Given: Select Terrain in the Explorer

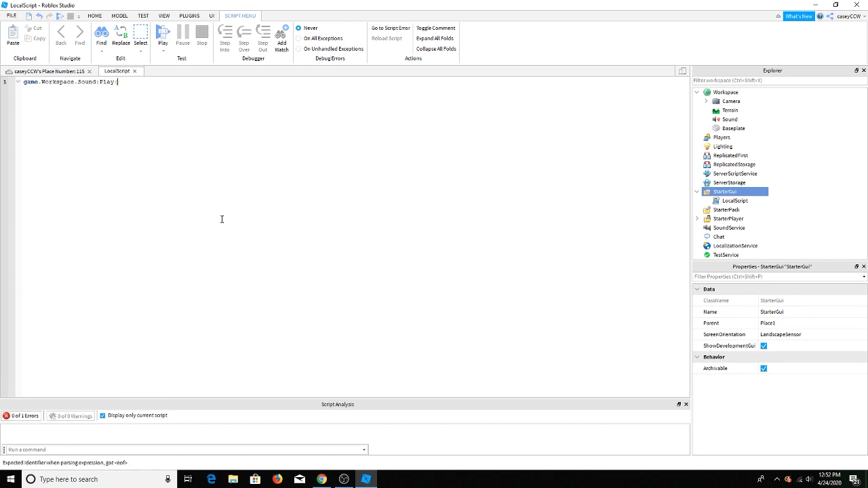Looking at the screenshot, I should pos(730,110).
